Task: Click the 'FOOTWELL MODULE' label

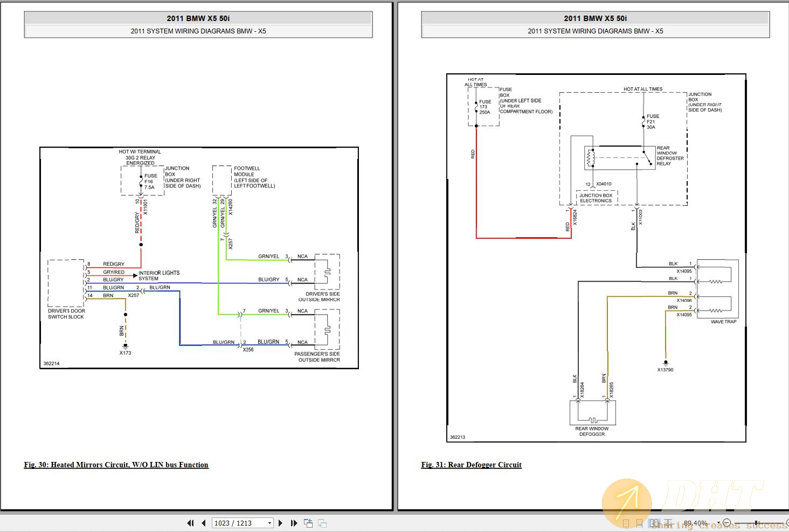Action: (247, 171)
